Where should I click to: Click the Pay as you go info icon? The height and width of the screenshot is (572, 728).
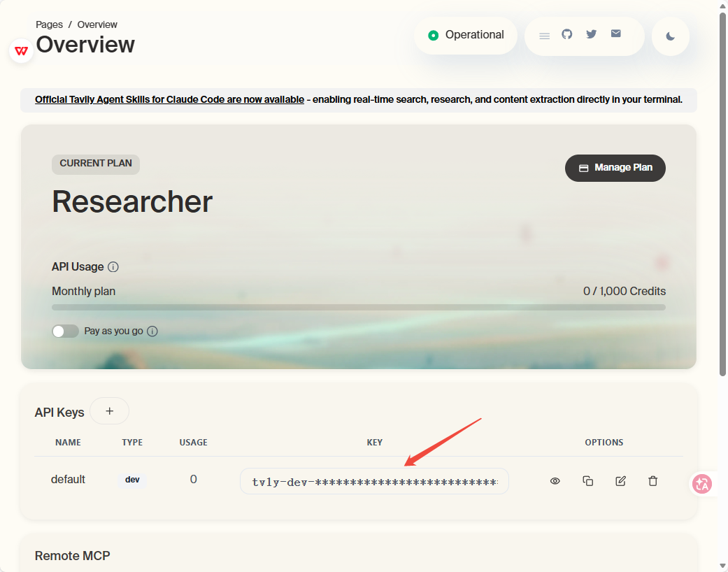tap(152, 331)
